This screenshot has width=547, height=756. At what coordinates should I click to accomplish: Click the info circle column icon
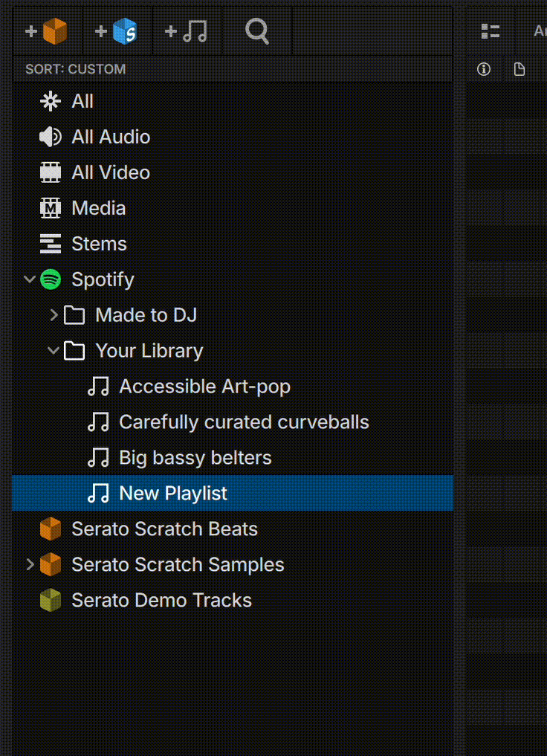coord(484,69)
